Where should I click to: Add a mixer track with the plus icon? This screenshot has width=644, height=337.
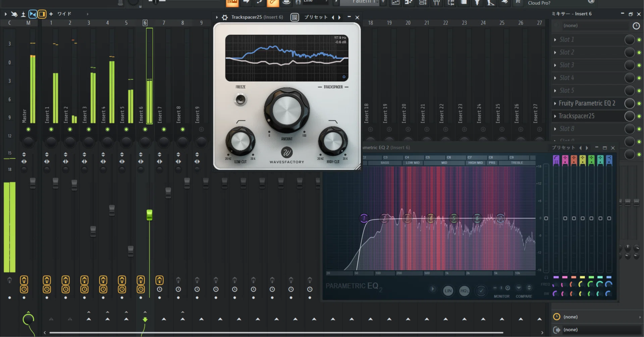(51, 14)
